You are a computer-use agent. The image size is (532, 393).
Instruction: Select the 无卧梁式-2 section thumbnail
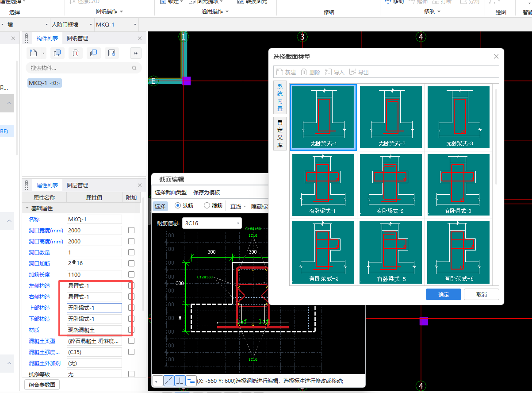pos(391,117)
